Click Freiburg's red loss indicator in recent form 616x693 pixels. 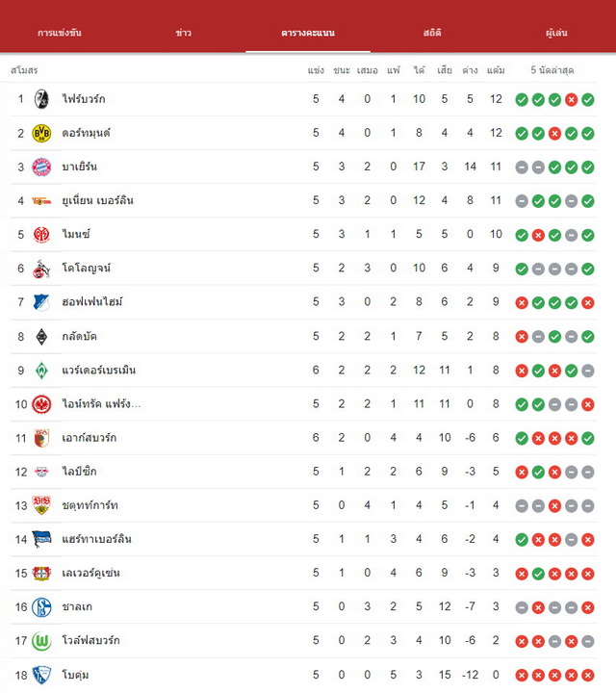pos(571,100)
